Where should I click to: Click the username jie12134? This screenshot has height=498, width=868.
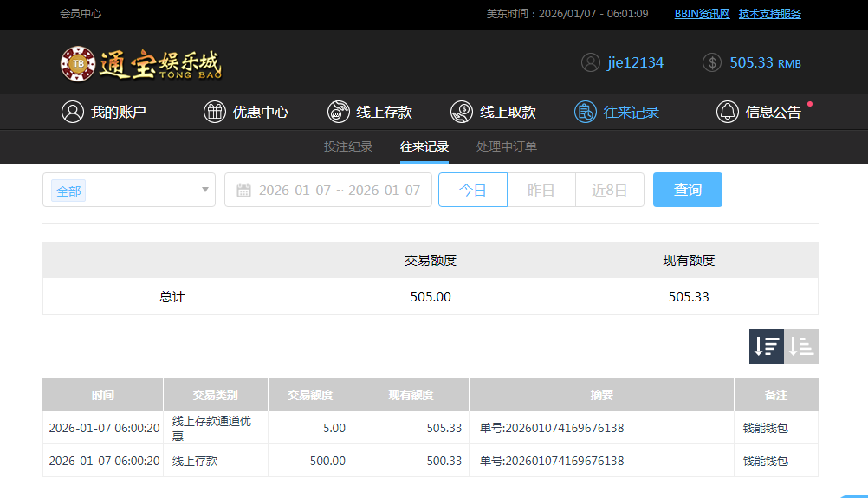pyautogui.click(x=636, y=62)
